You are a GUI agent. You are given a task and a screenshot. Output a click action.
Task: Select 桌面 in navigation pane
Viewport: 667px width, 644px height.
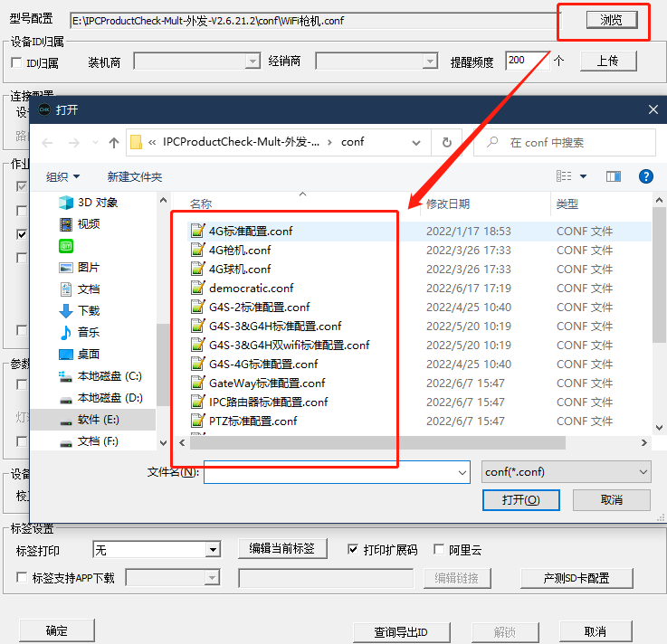[79, 354]
